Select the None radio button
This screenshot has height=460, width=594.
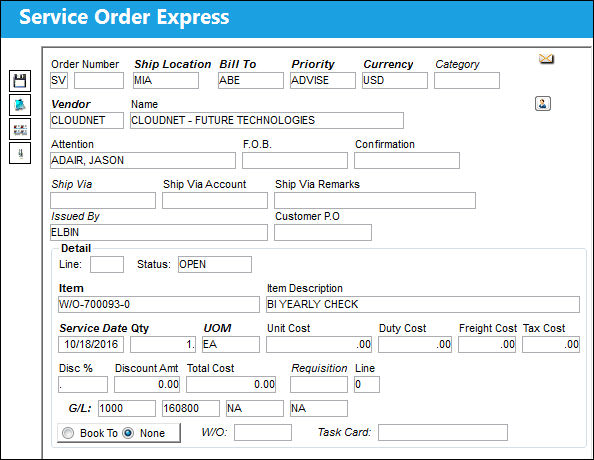(x=128, y=433)
